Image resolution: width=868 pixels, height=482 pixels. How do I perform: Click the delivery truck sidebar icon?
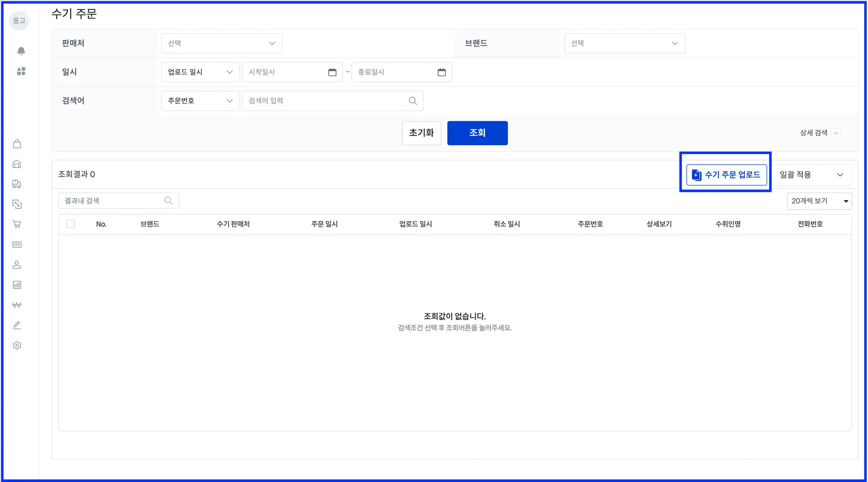[17, 184]
